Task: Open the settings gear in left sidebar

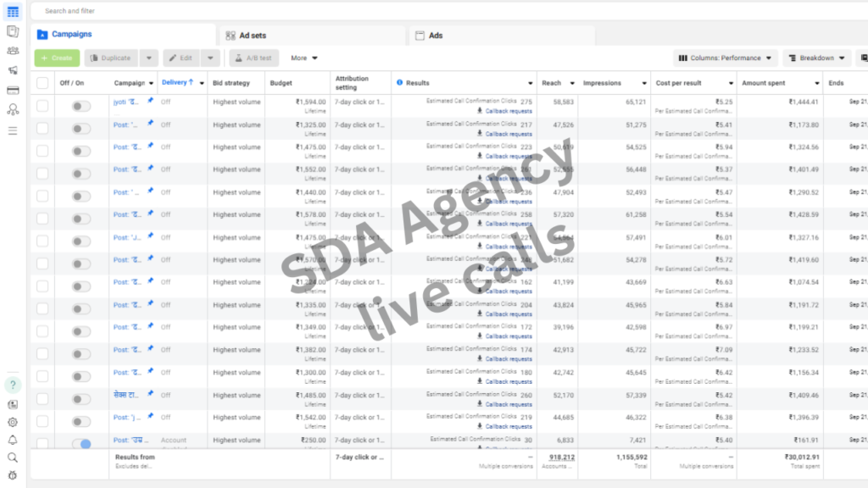Action: click(13, 422)
